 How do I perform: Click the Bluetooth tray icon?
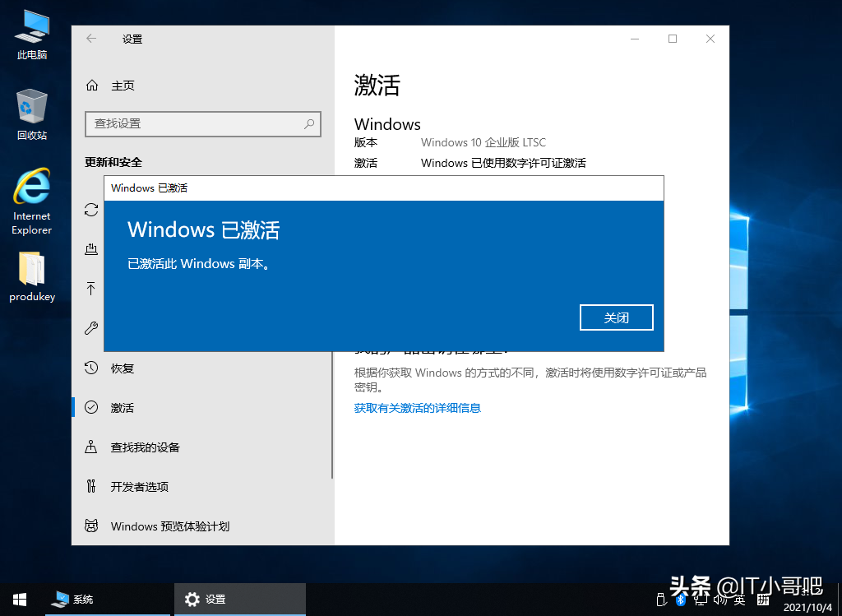tap(681, 600)
